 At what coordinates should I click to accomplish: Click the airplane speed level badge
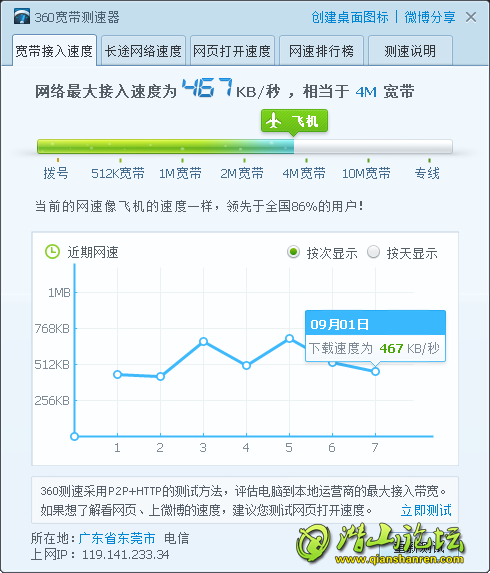294,121
